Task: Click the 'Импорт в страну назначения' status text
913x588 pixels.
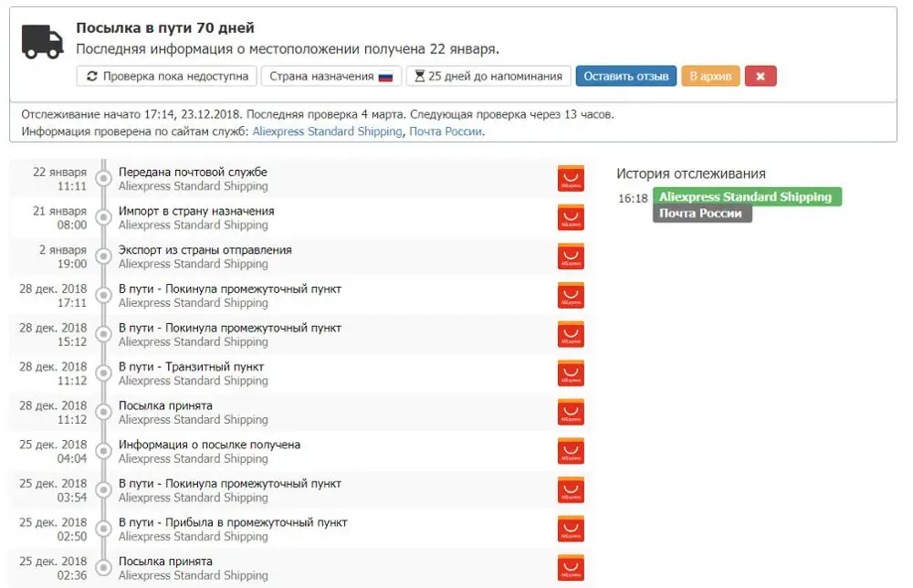Action: pyautogui.click(x=196, y=211)
